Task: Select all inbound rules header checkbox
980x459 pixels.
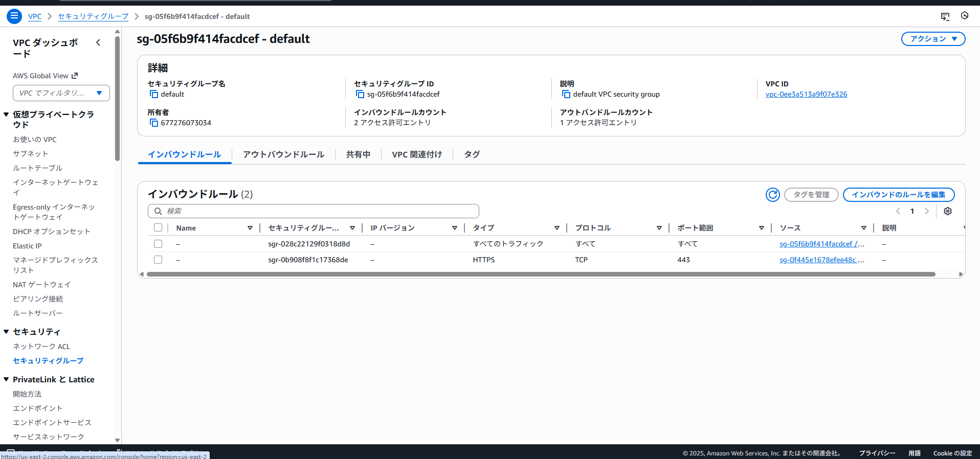Action: [x=158, y=228]
